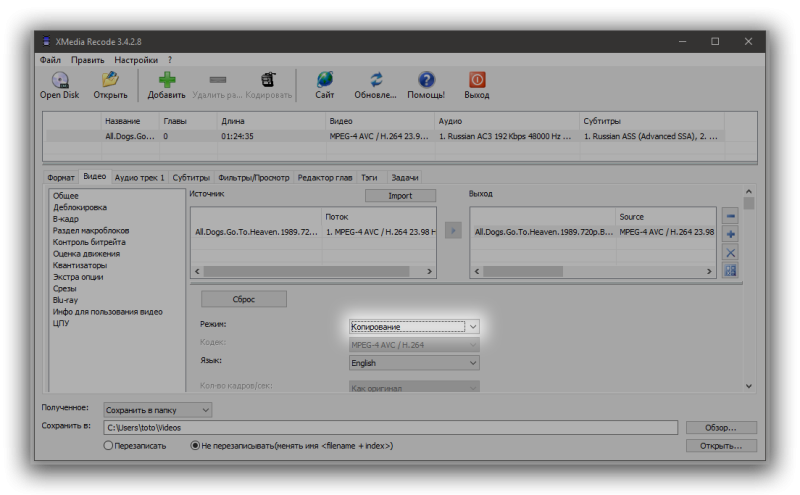Select В-кадр in the settings list
Screen dimensions: 800x495
[x=65, y=219]
